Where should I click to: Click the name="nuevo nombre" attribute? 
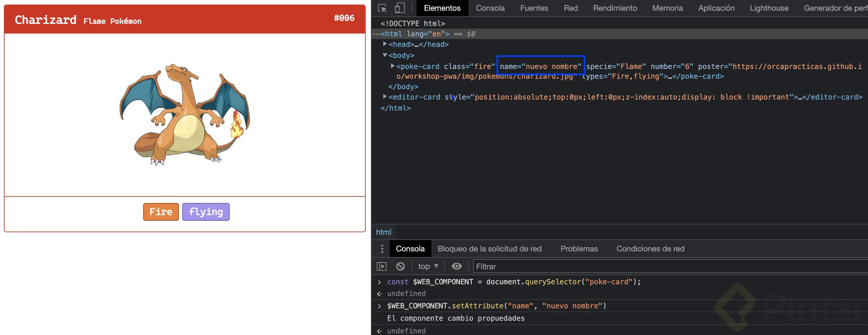[x=540, y=66]
